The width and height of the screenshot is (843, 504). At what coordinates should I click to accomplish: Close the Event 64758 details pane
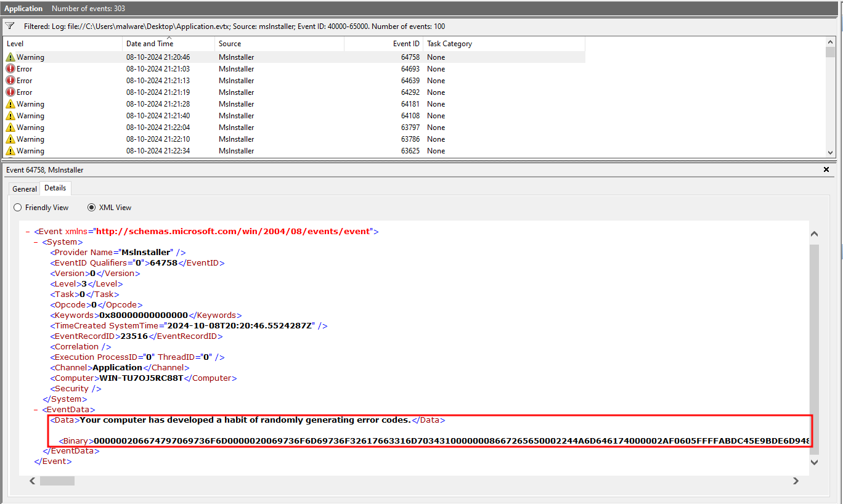826,169
